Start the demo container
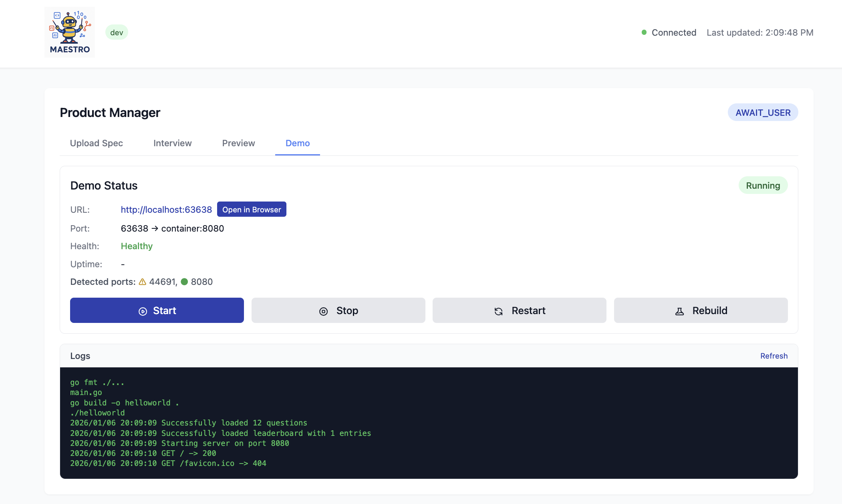This screenshot has height=504, width=842. [157, 310]
